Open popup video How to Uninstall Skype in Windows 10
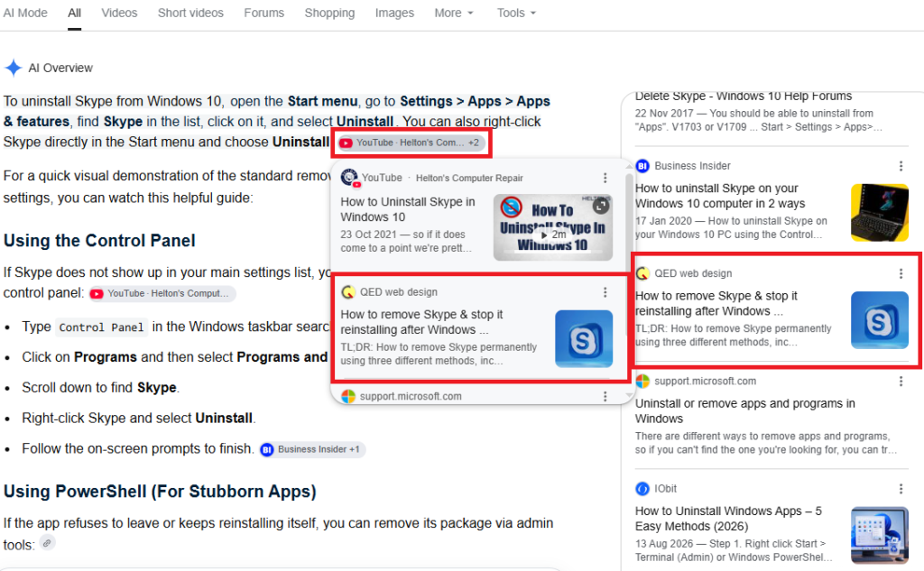 click(x=408, y=209)
